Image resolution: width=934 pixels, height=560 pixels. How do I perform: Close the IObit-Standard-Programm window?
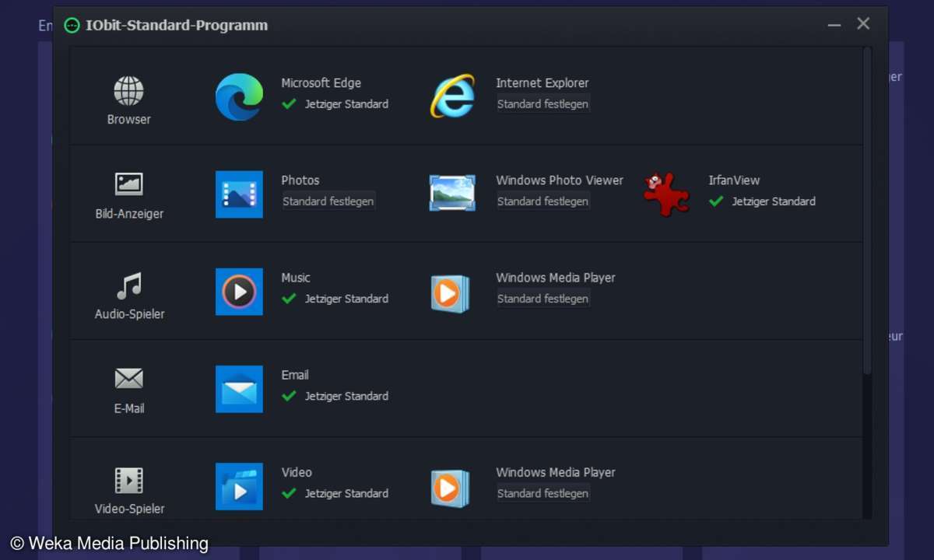pos(863,24)
